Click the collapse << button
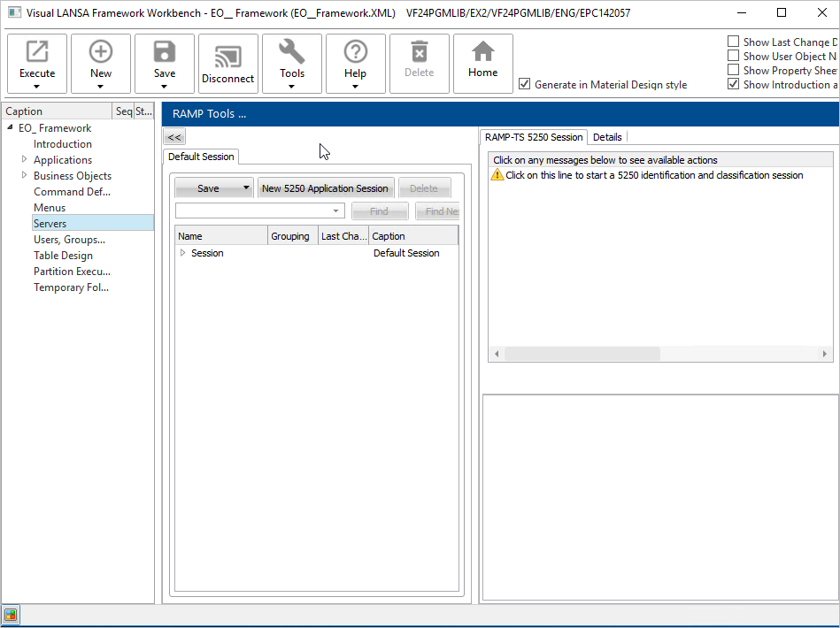This screenshot has height=628, width=840. pyautogui.click(x=174, y=136)
